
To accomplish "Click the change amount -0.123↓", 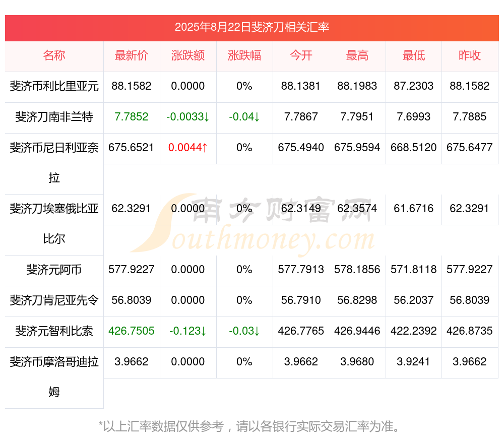I will [188, 331].
